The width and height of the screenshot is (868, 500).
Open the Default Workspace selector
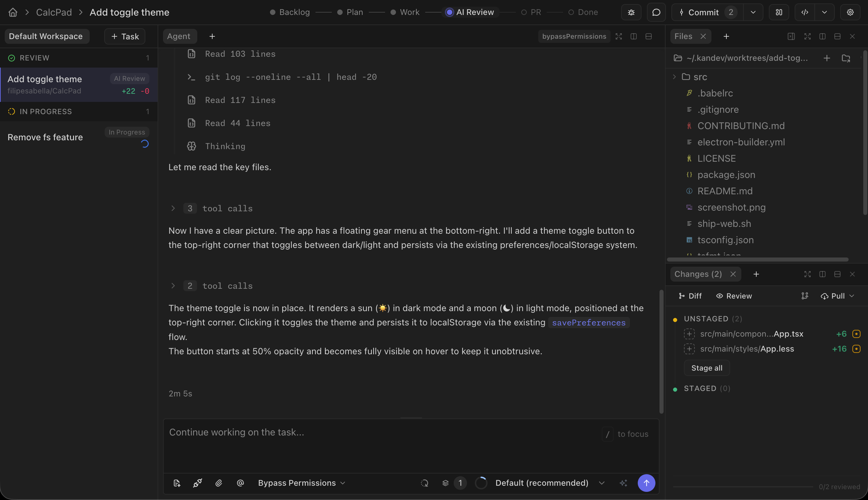(47, 36)
